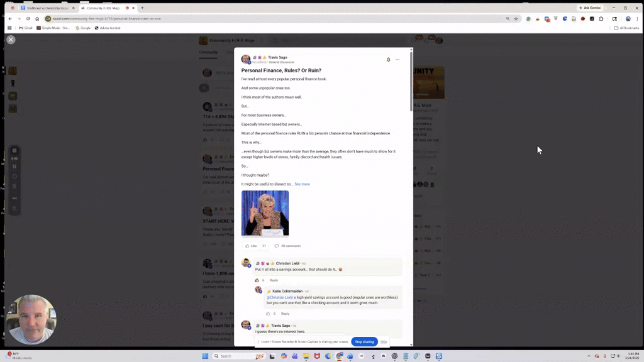Open the Gmail bookmark
Viewport: 644px width, 362px height.
click(25, 28)
